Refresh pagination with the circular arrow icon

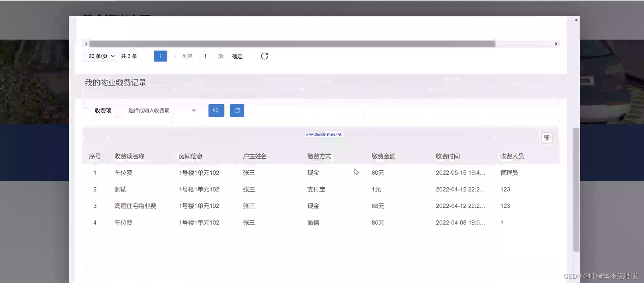[x=265, y=56]
